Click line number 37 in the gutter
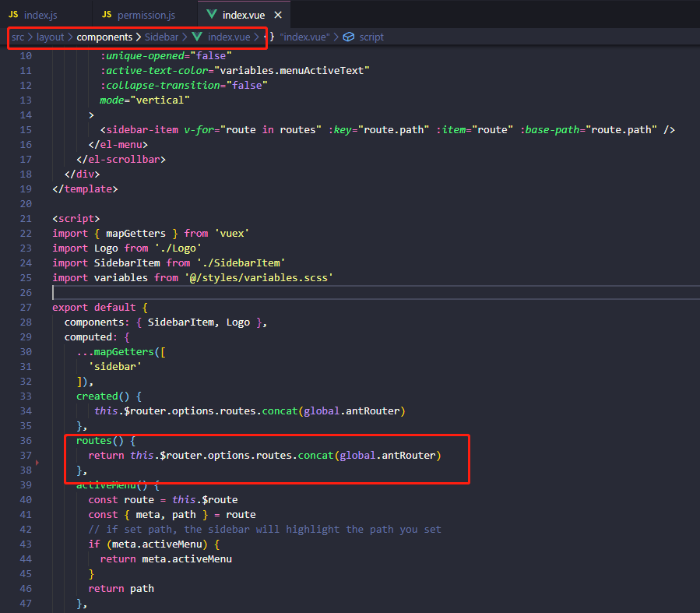Screen dimensions: 700x613 [26, 456]
